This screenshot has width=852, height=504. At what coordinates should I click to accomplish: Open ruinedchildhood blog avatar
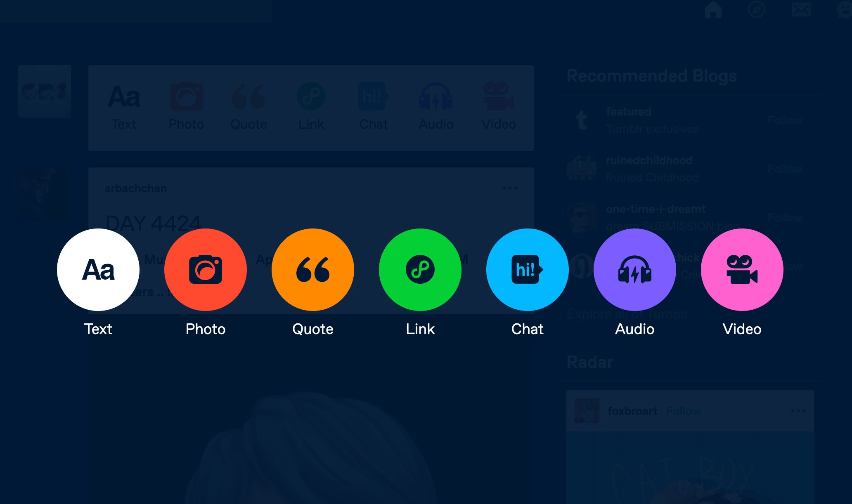click(582, 168)
